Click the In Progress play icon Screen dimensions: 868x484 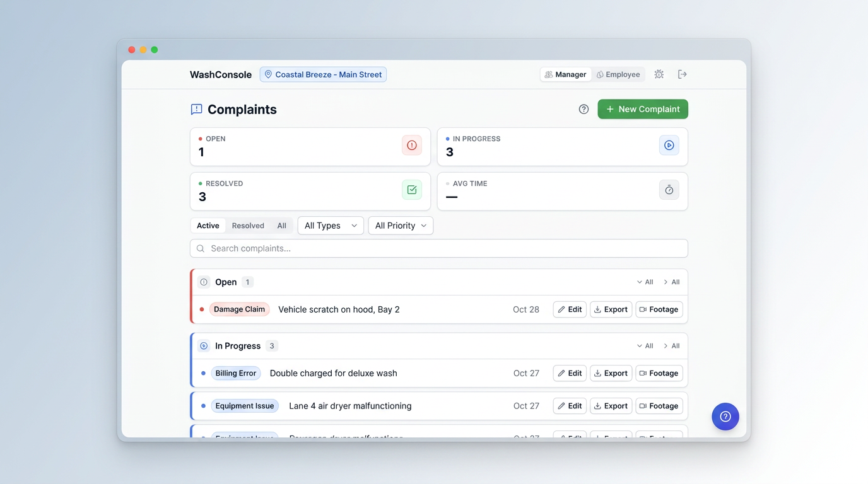click(669, 145)
